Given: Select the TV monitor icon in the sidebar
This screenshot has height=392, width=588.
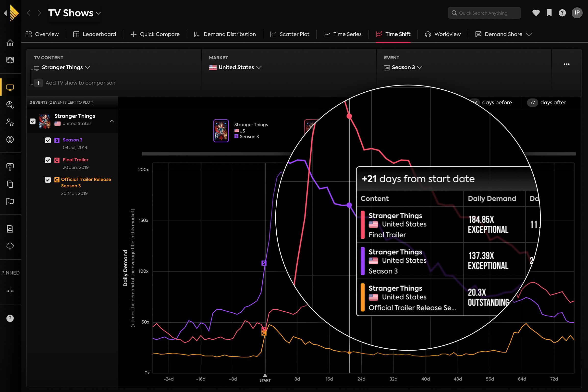Looking at the screenshot, I should click(x=10, y=87).
